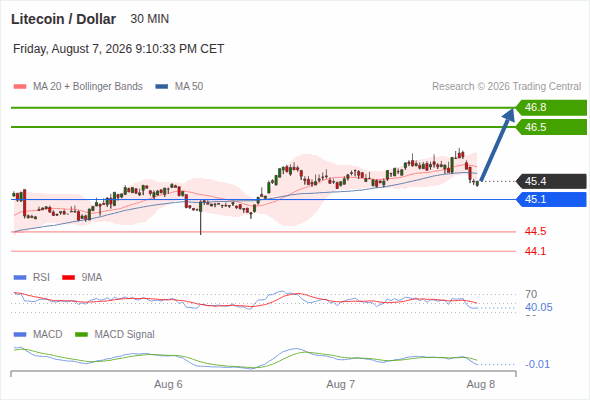Click the red 44.1 support level label
Image resolution: width=590 pixels, height=400 pixels.
click(x=535, y=251)
